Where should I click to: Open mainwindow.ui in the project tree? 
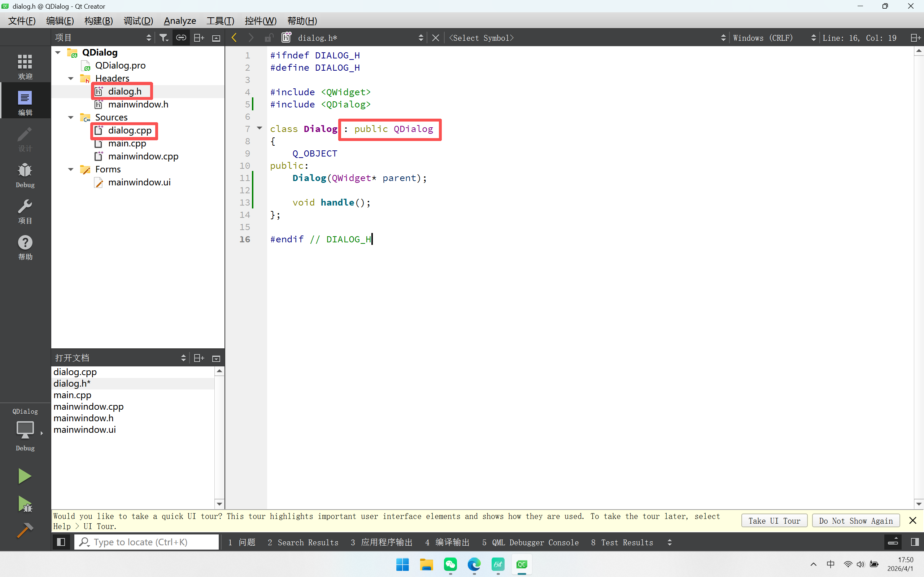click(139, 182)
